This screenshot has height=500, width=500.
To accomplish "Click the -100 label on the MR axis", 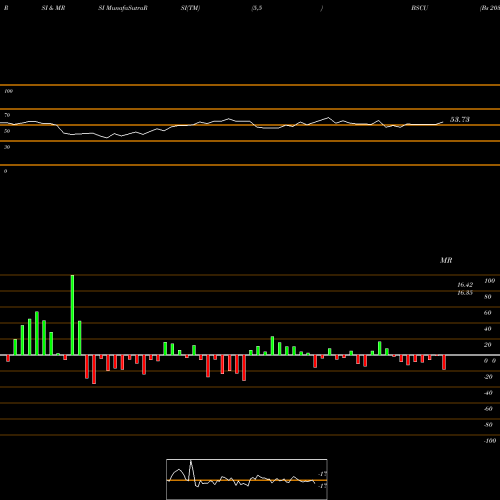I will (x=490, y=441).
